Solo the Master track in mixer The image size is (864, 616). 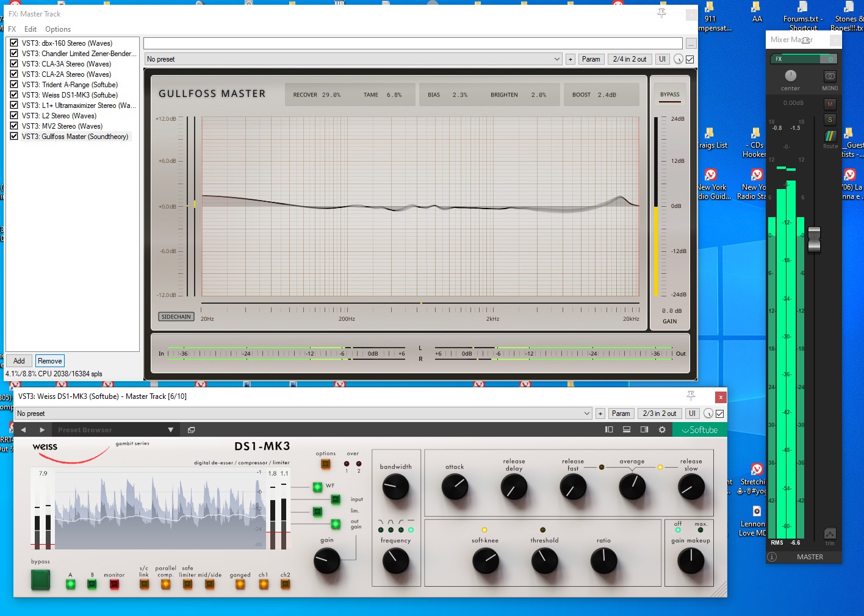(830, 120)
